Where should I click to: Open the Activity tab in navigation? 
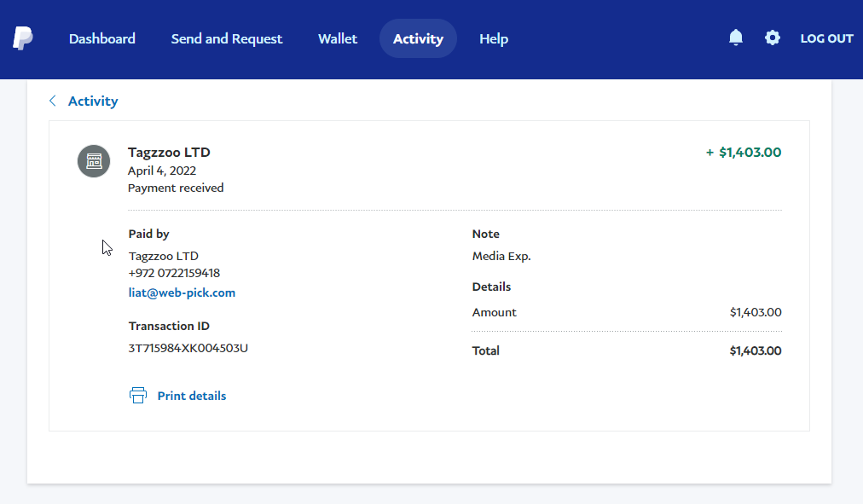pyautogui.click(x=418, y=38)
